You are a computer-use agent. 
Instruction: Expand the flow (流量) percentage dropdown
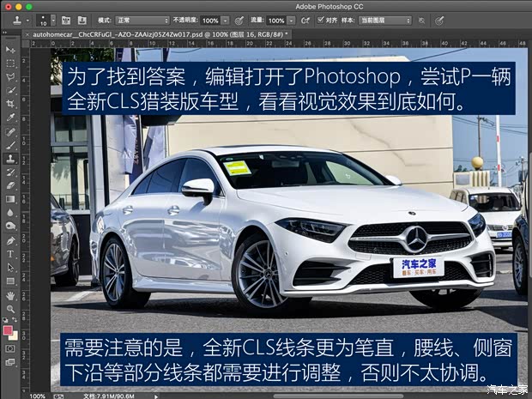click(289, 19)
